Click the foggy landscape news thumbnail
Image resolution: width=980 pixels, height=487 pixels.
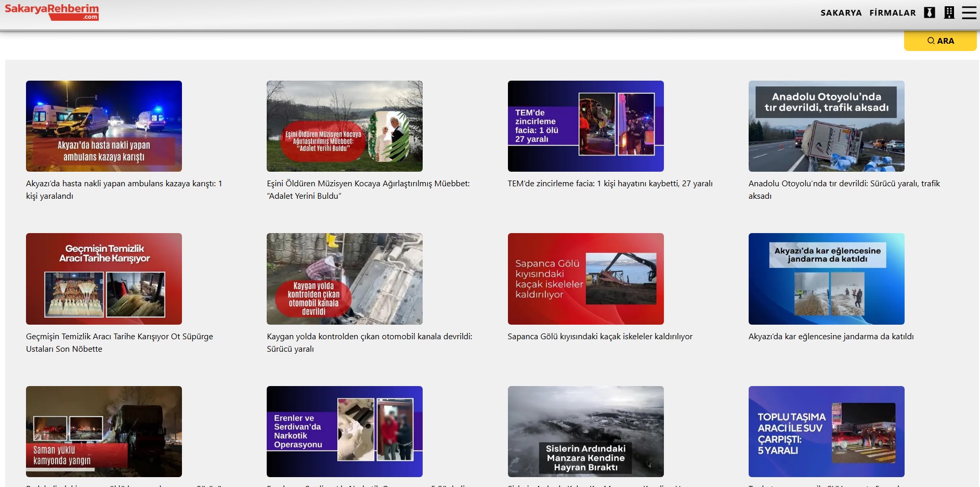click(x=585, y=431)
